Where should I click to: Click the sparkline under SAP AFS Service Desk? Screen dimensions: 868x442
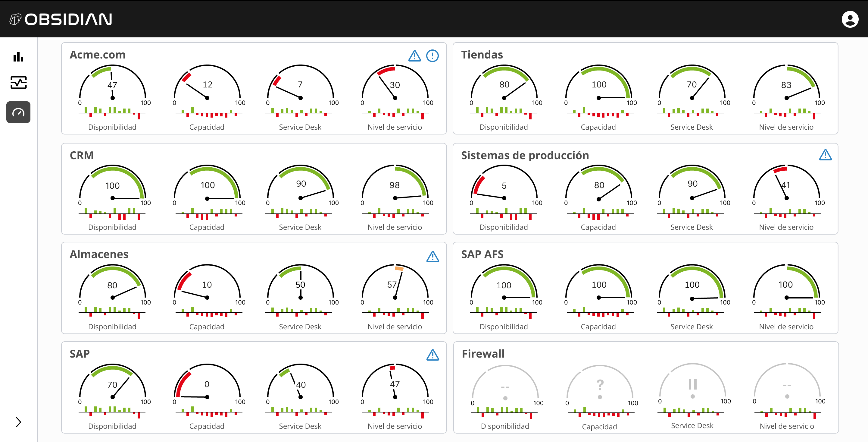pos(690,312)
